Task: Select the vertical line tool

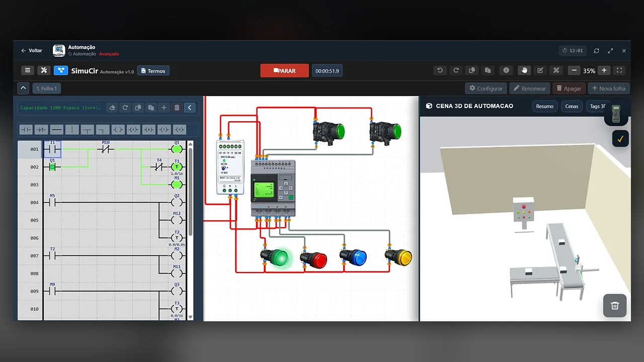Action: (x=72, y=130)
